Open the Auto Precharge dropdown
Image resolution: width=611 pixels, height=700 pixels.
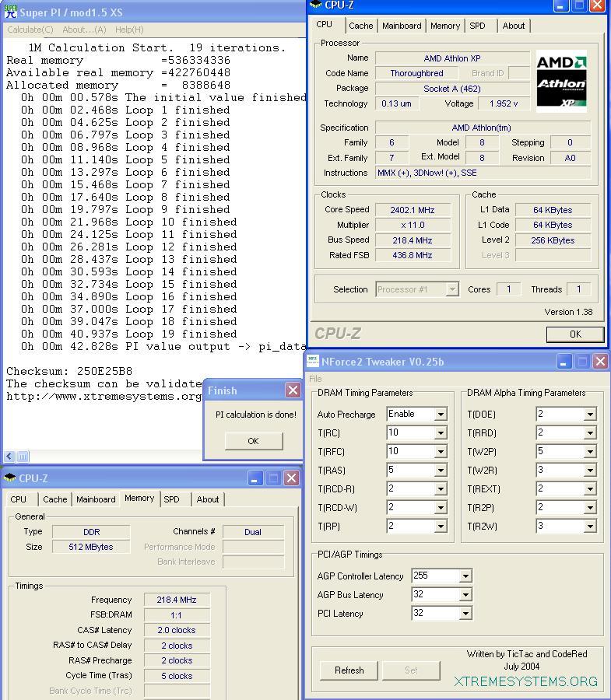coord(441,415)
